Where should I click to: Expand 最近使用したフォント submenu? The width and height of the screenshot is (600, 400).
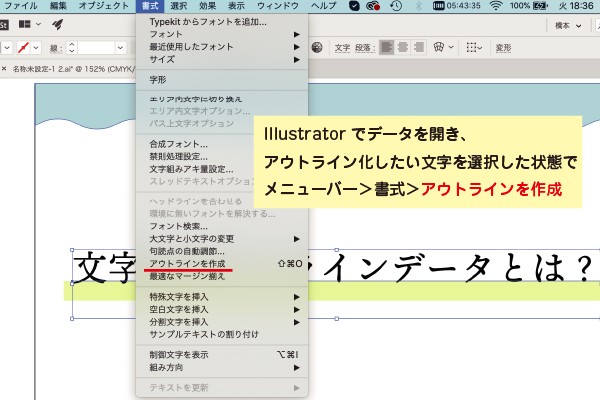coord(222,47)
